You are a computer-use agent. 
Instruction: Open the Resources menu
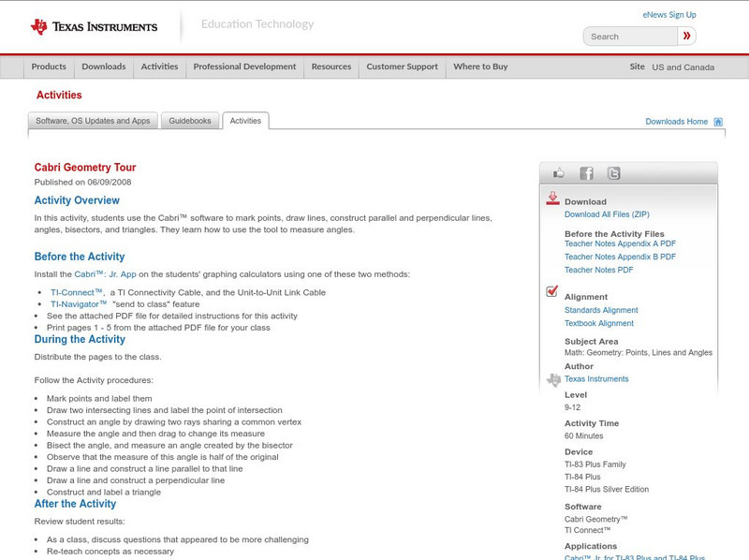point(331,66)
